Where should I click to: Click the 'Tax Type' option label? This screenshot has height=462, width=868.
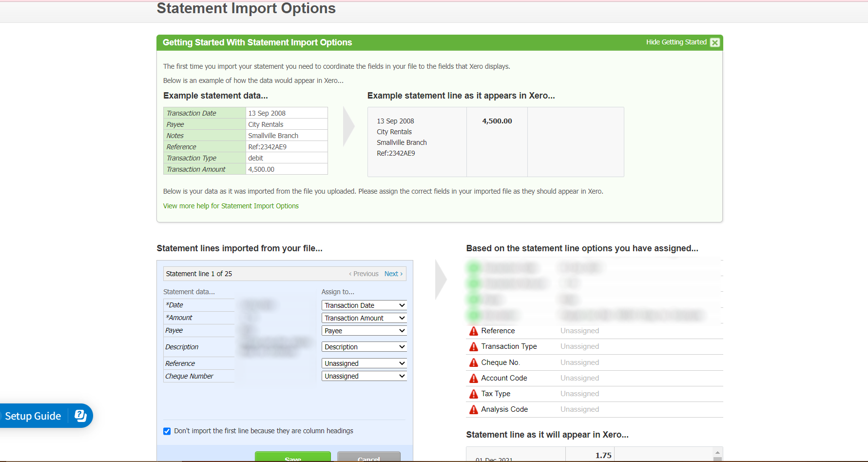click(x=496, y=394)
